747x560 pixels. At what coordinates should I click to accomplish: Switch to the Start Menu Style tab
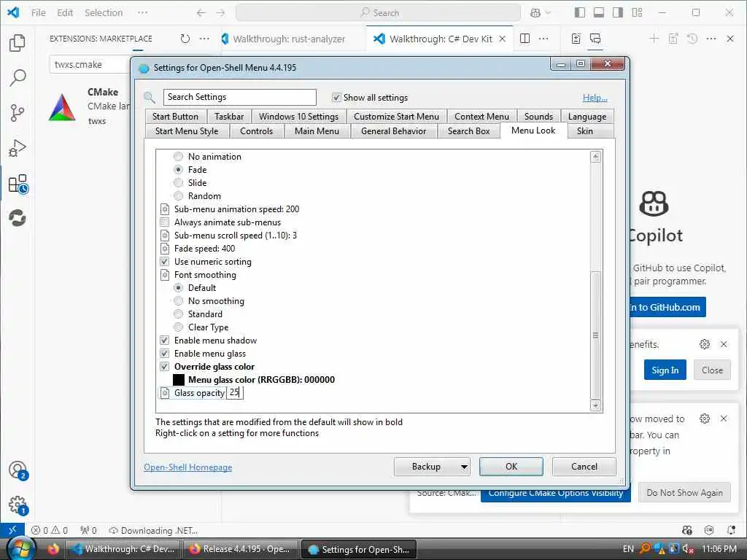click(187, 131)
